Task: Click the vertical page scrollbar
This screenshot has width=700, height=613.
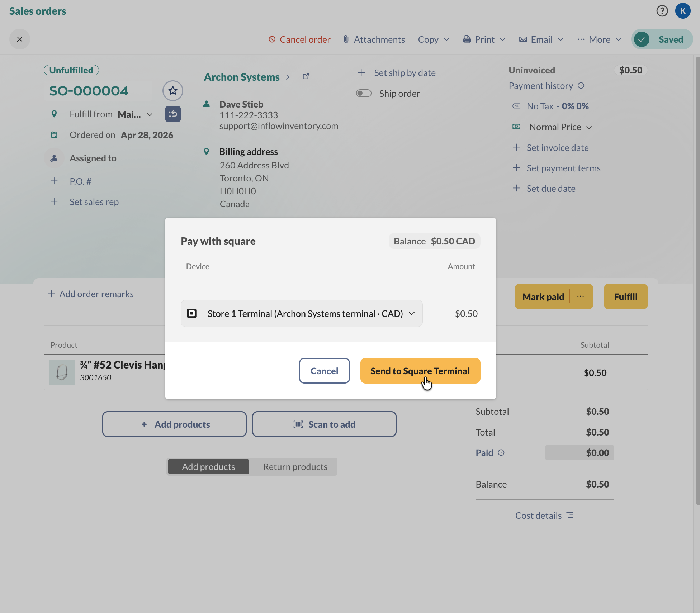Action: tap(697, 280)
